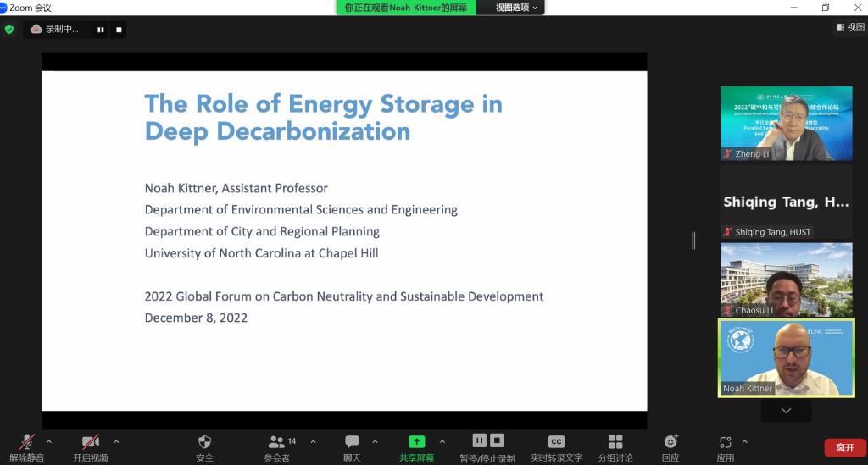Expand the chat options arrow beside 聊天

tap(376, 441)
